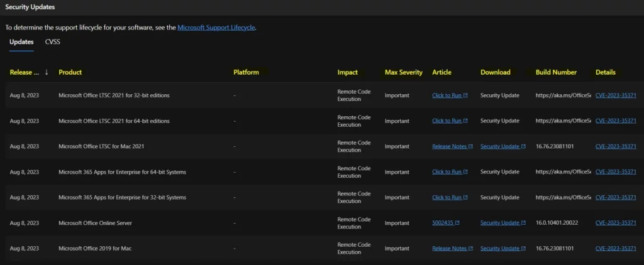Click aka.ms build URL for Office LTSC 2021 32-bit
Screen dimensions: 644x265
point(563,95)
